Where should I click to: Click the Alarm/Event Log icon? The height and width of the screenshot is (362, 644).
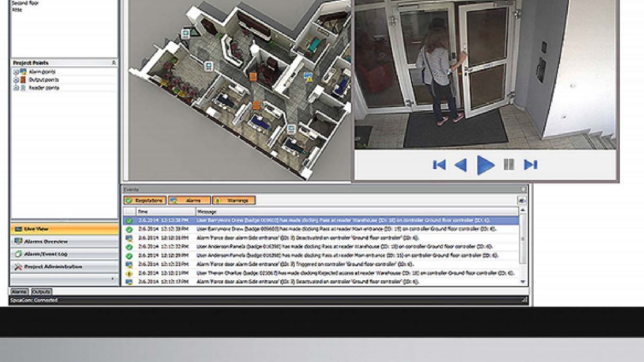[x=18, y=254]
